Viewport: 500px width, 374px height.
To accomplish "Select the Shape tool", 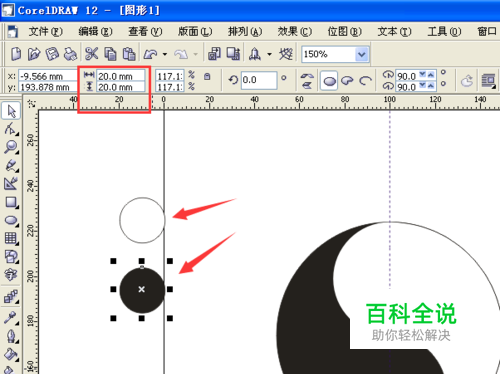I will 11,129.
